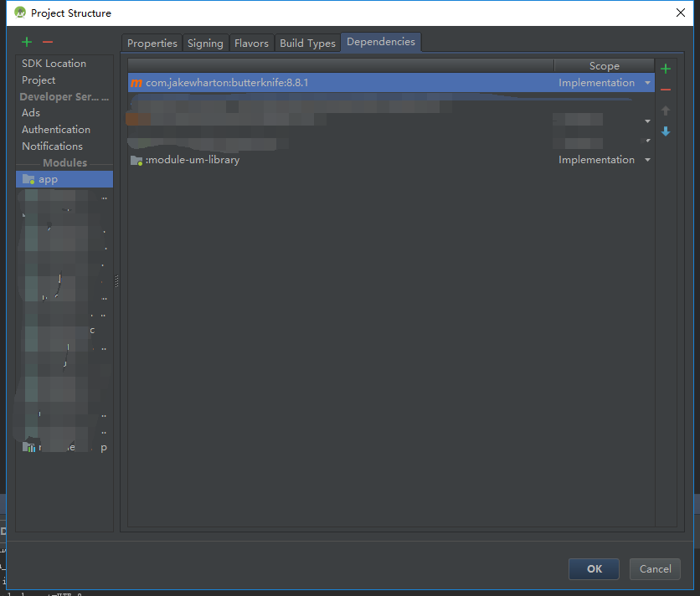Image resolution: width=700 pixels, height=596 pixels.
Task: Add a dependency using green plus icon
Action: [665, 69]
